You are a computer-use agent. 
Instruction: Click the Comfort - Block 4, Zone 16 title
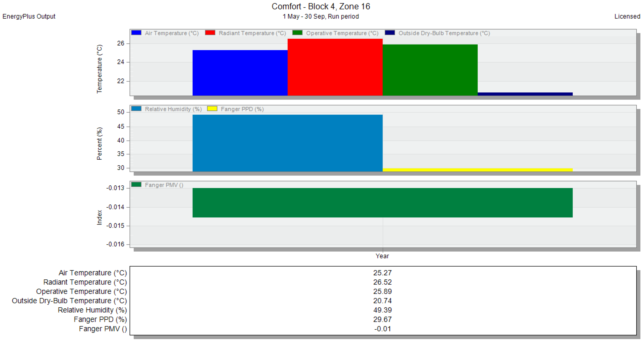pos(321,6)
